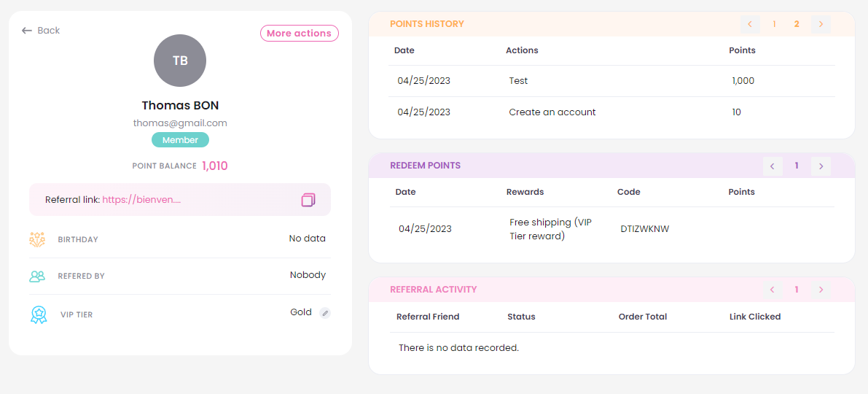Image resolution: width=868 pixels, height=394 pixels.
Task: Go to next Redeem Points page
Action: coord(821,166)
